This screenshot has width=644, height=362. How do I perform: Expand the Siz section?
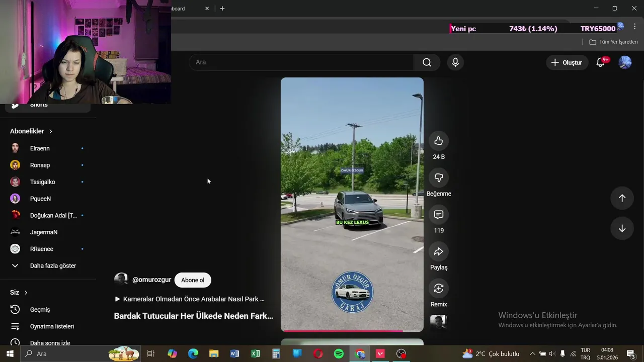point(19,293)
